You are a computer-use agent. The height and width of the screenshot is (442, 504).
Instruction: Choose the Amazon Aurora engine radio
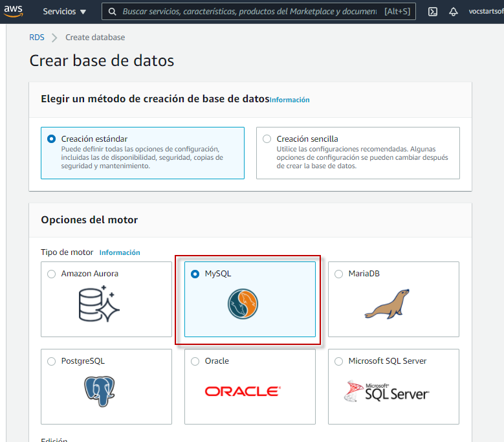(x=51, y=274)
